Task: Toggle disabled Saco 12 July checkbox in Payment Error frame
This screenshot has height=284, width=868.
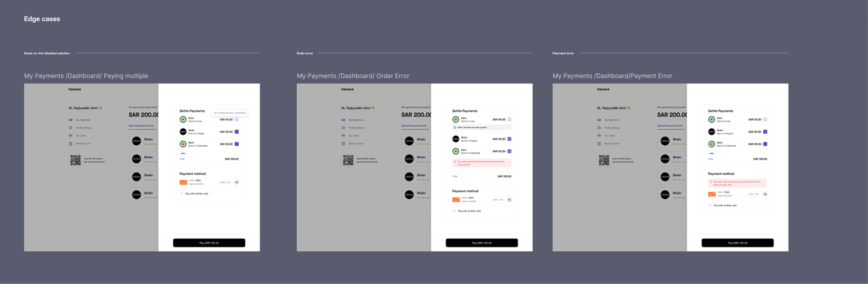Action: 765,119
